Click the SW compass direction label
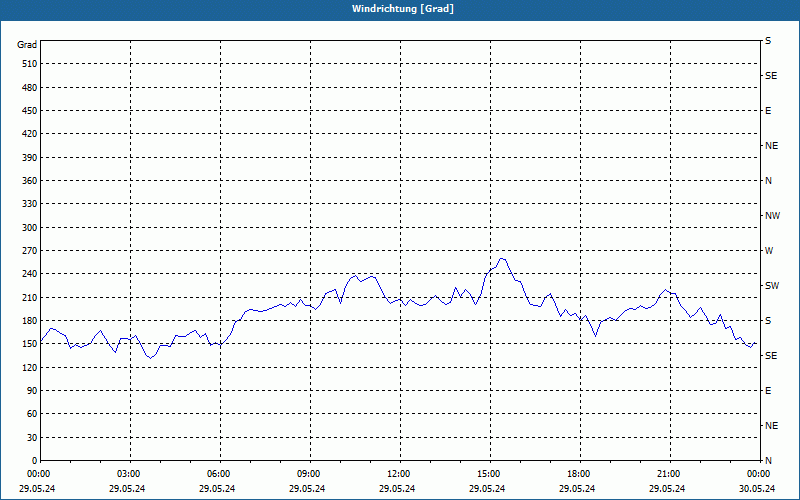 772,286
